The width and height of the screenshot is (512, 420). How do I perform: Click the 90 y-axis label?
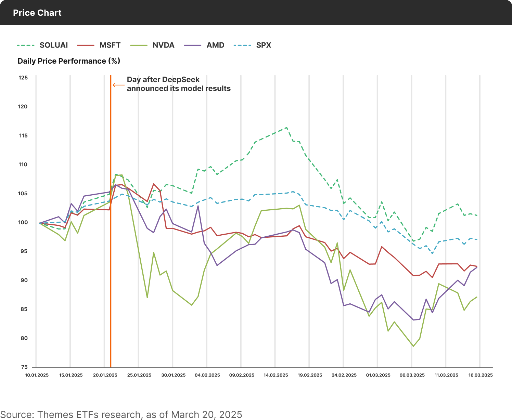(x=24, y=280)
